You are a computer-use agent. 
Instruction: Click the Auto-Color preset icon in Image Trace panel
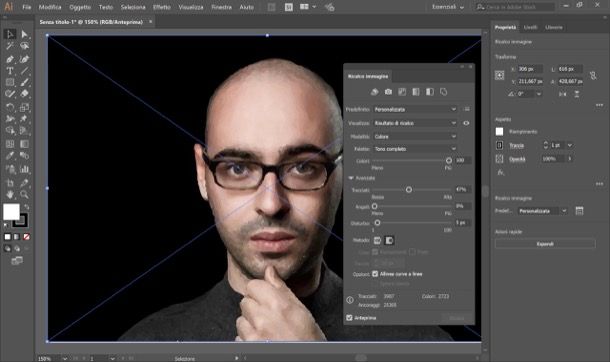pyautogui.click(x=374, y=92)
